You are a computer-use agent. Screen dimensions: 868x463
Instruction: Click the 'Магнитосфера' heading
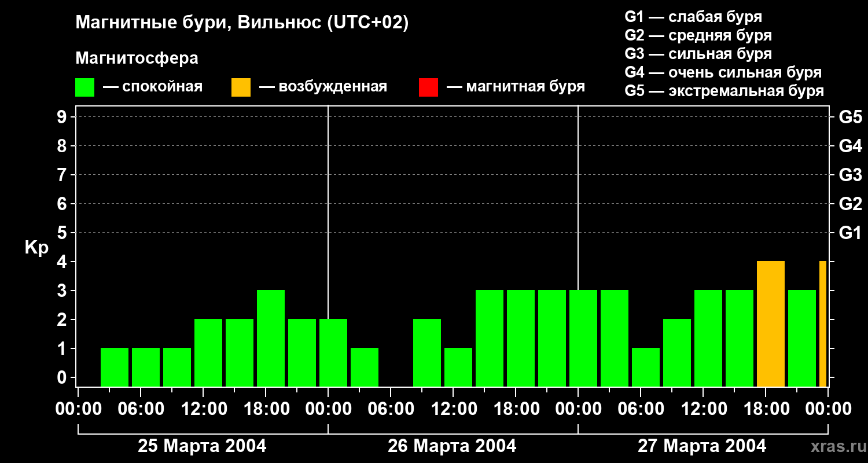(137, 58)
